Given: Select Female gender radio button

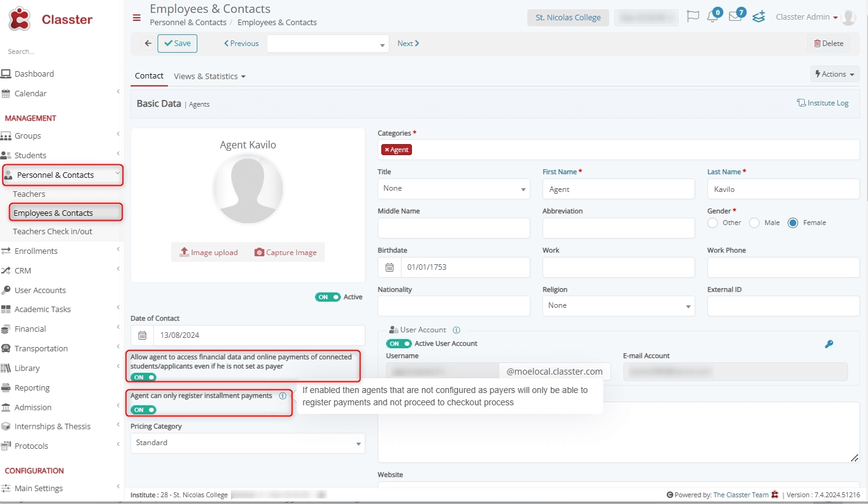Looking at the screenshot, I should coord(793,223).
